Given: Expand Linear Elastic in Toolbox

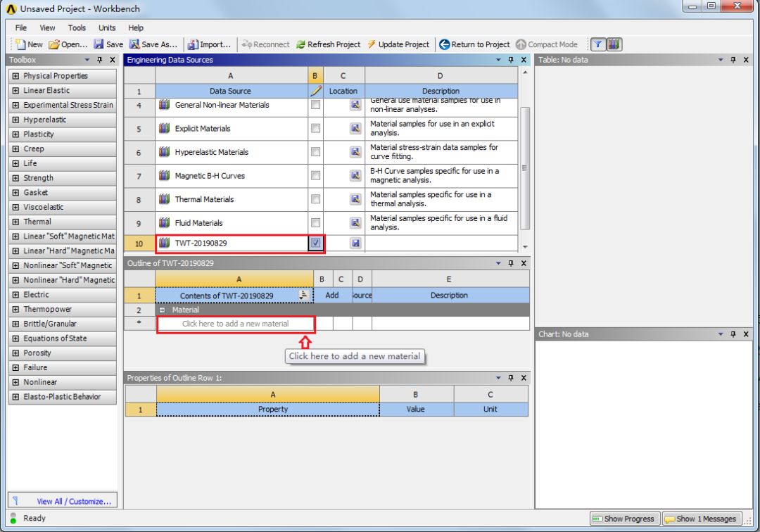Looking at the screenshot, I should point(15,90).
